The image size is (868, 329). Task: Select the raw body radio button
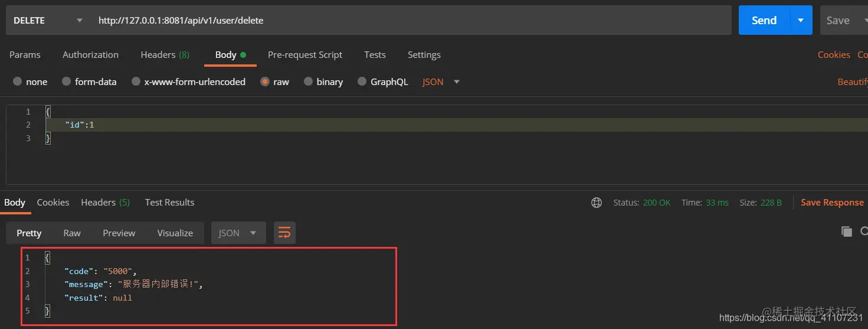265,82
